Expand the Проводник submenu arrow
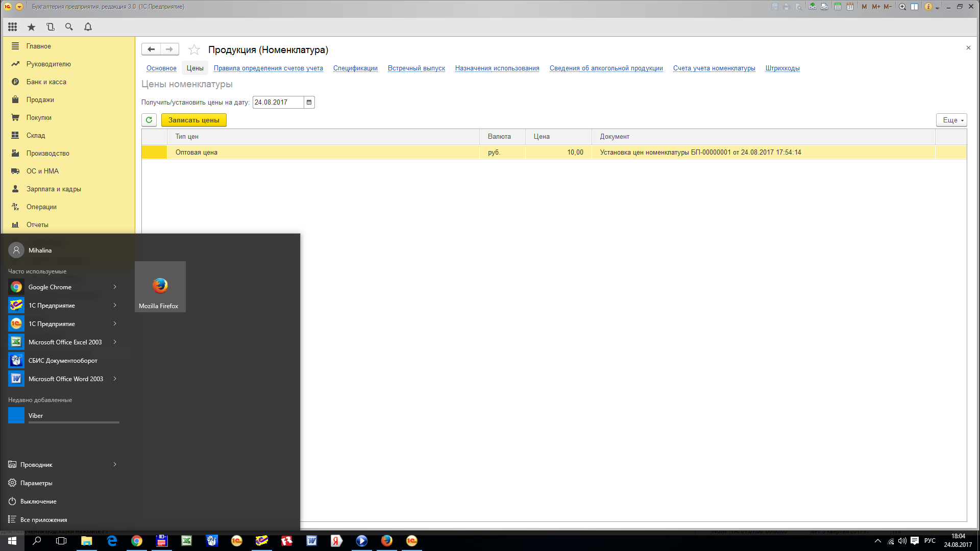 [115, 464]
